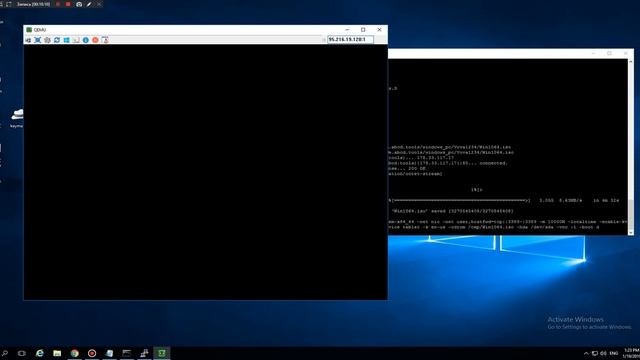Launch Internet Explorer from taskbar
This screenshot has width=640, height=360.
click(x=40, y=353)
